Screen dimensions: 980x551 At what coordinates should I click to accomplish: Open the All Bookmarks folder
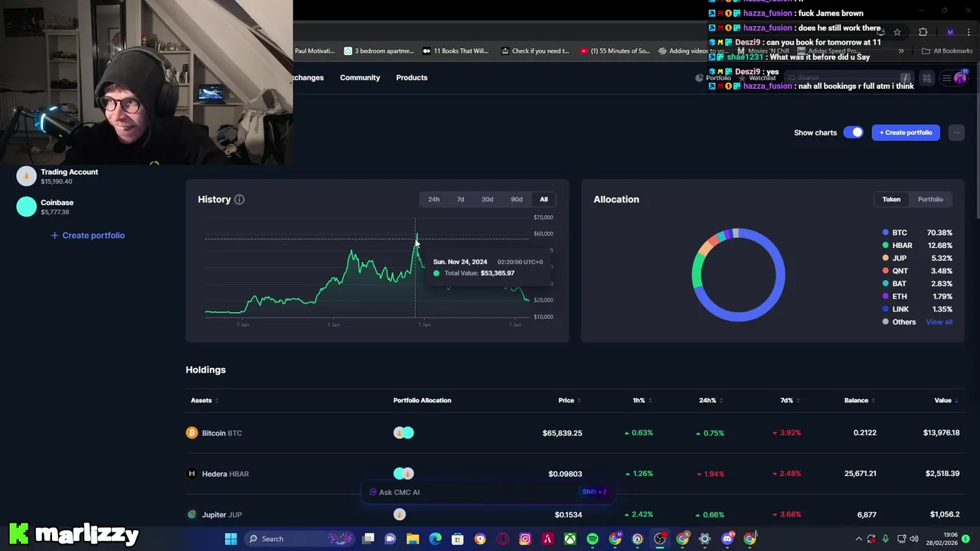click(947, 51)
